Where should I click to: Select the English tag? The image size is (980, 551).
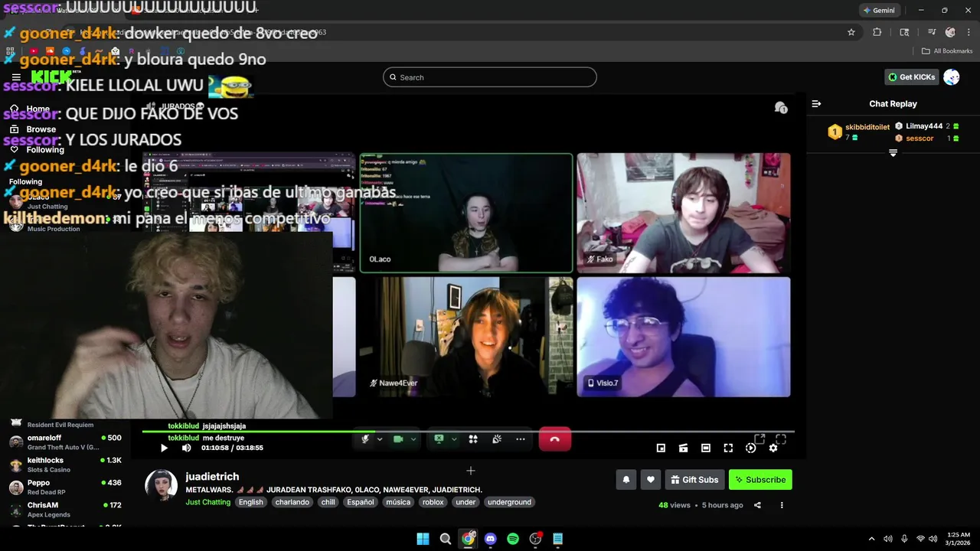pos(250,502)
